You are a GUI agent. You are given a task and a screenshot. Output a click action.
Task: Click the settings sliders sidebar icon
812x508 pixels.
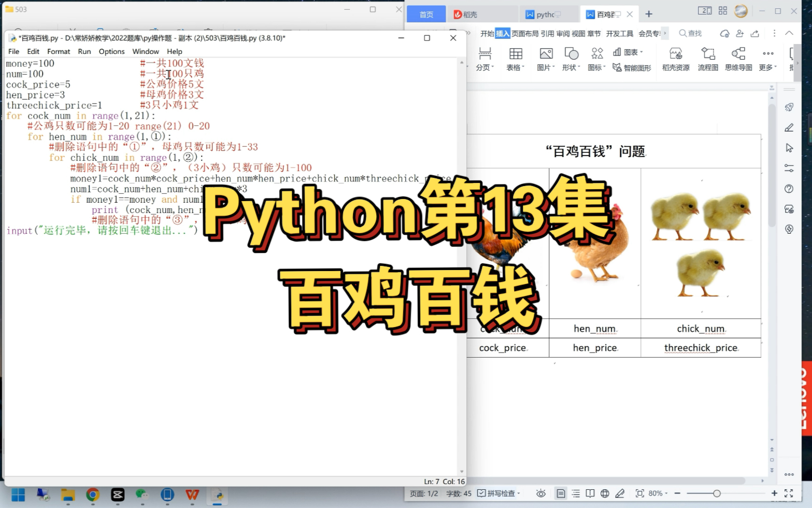789,168
